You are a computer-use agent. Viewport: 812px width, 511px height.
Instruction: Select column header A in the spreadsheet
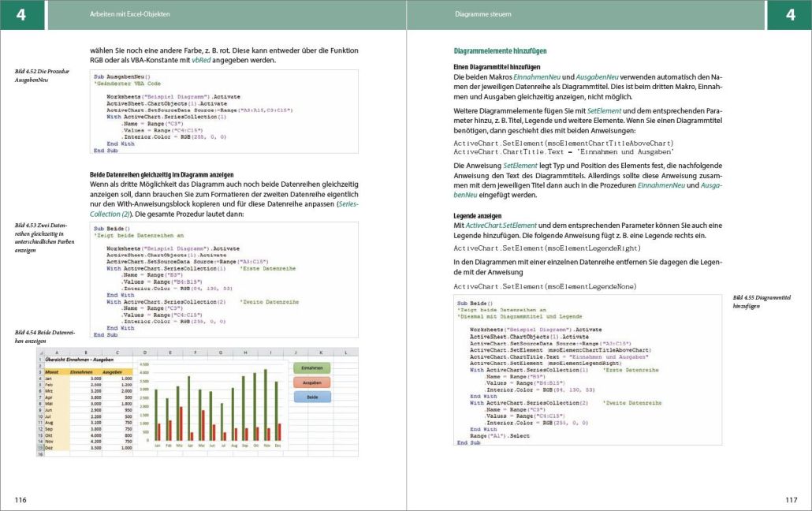click(56, 352)
